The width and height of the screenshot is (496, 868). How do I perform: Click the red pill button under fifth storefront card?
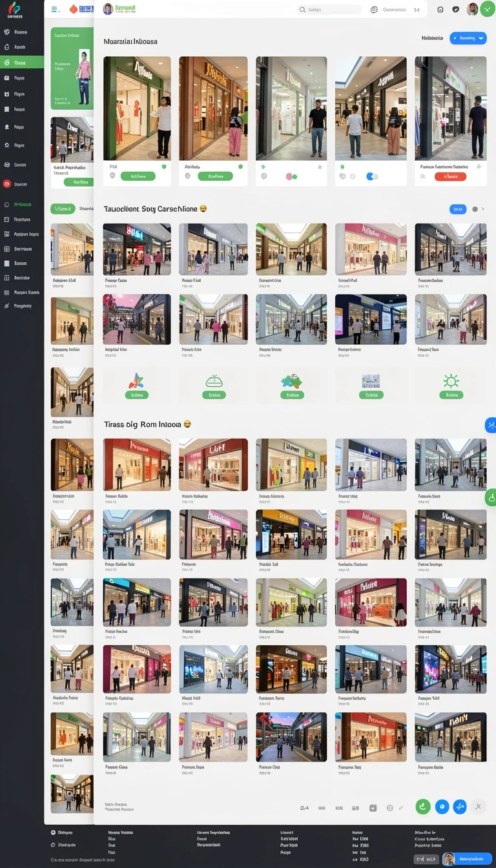451,176
